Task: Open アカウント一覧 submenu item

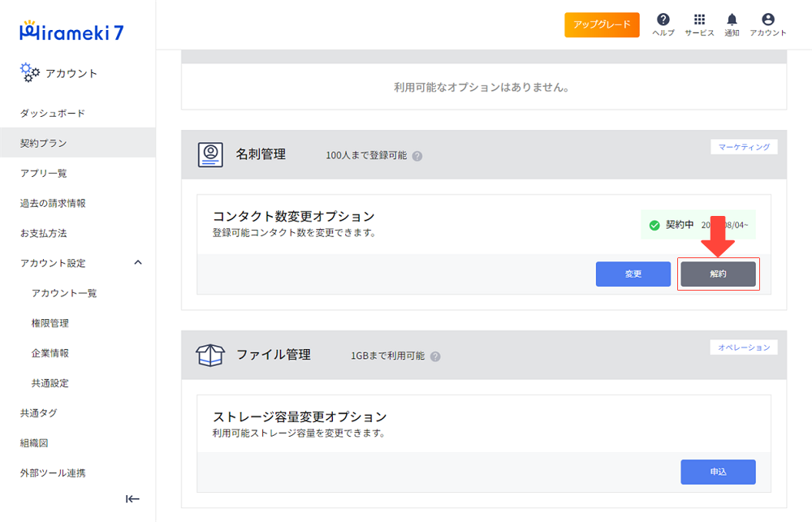Action: click(x=78, y=293)
